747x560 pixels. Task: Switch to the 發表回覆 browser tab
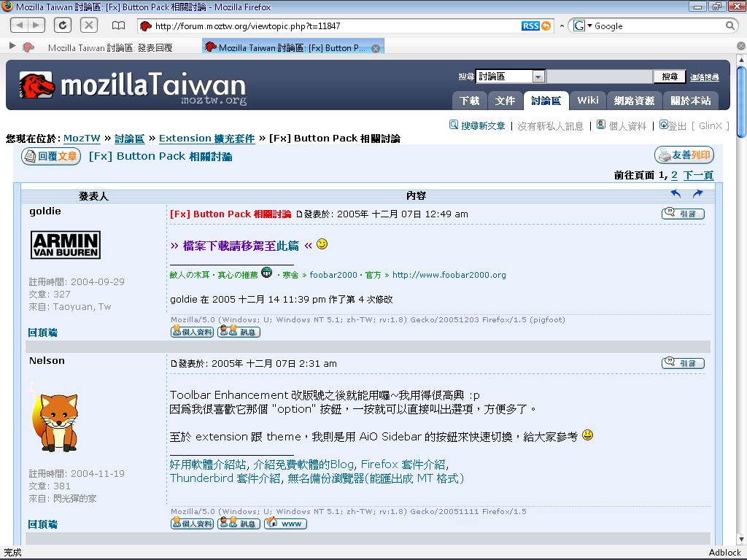tap(110, 47)
